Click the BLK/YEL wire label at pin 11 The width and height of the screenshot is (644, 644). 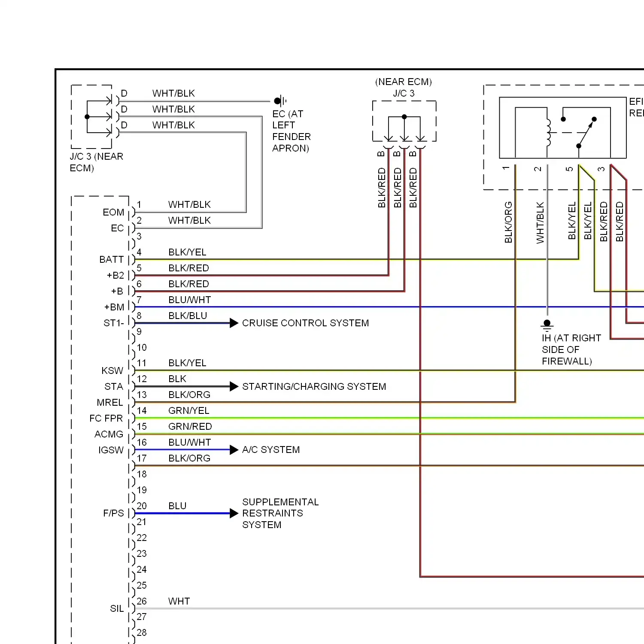[x=187, y=363]
